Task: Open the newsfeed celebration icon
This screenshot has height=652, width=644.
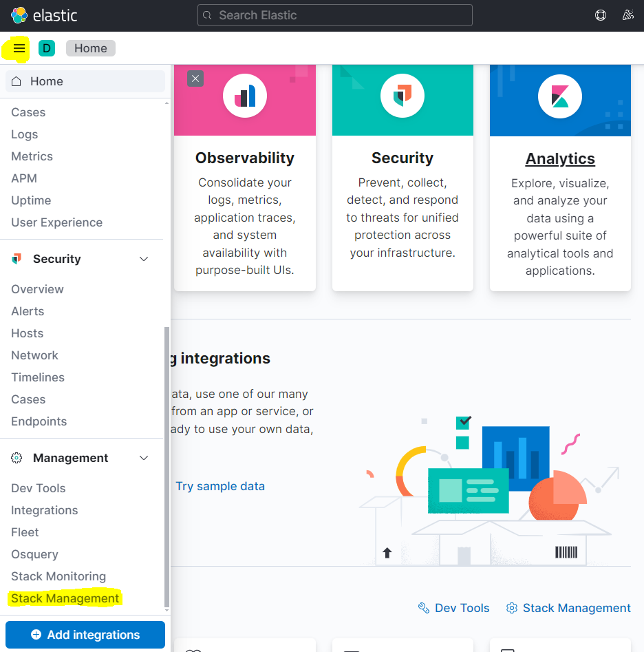Action: click(627, 15)
